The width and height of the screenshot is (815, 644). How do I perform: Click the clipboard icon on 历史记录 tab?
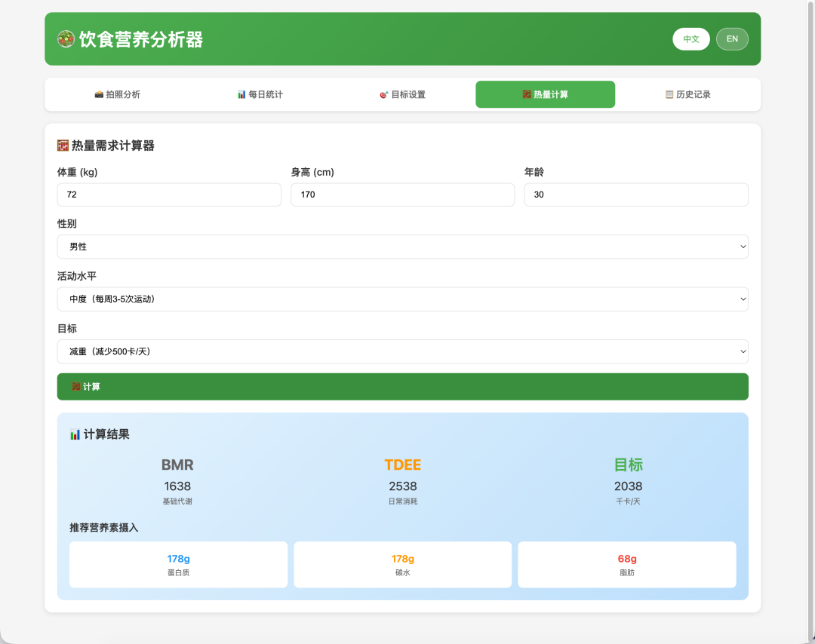669,94
